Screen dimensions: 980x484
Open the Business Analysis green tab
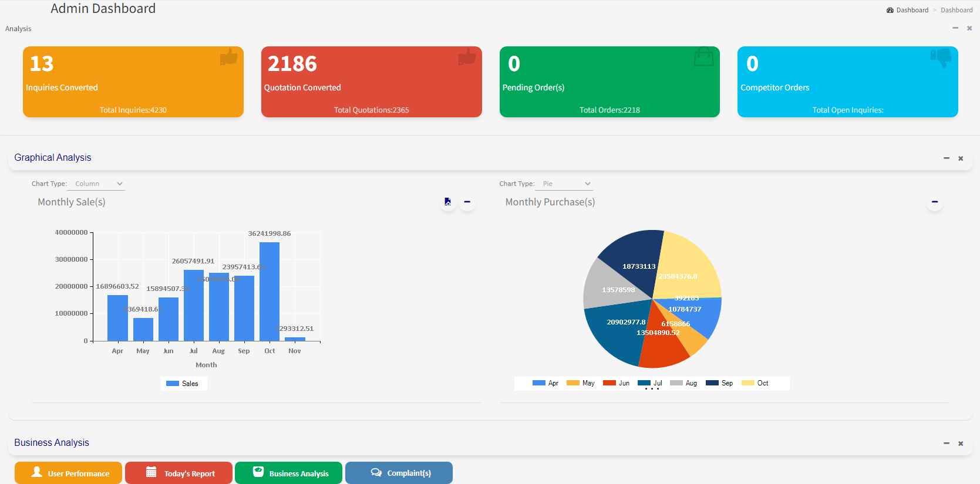coord(288,473)
